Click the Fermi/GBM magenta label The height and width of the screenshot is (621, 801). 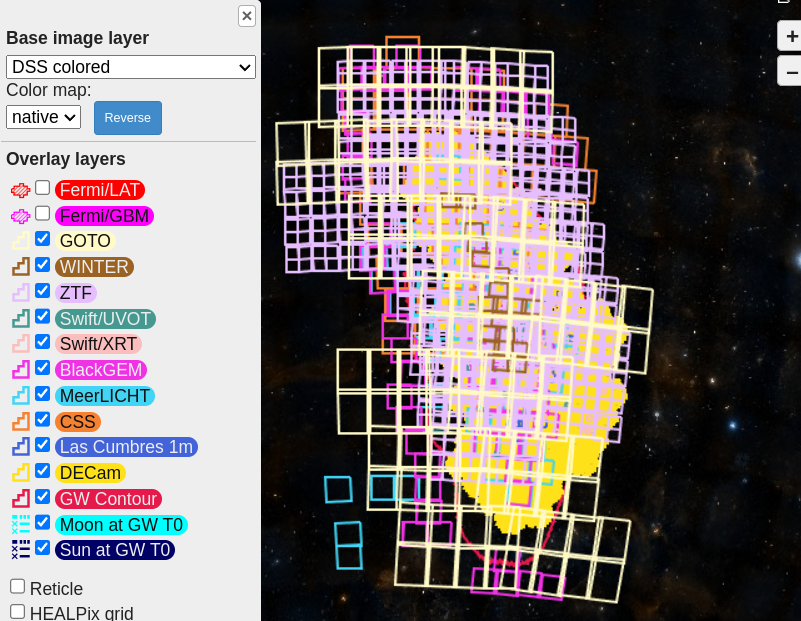[x=104, y=216]
